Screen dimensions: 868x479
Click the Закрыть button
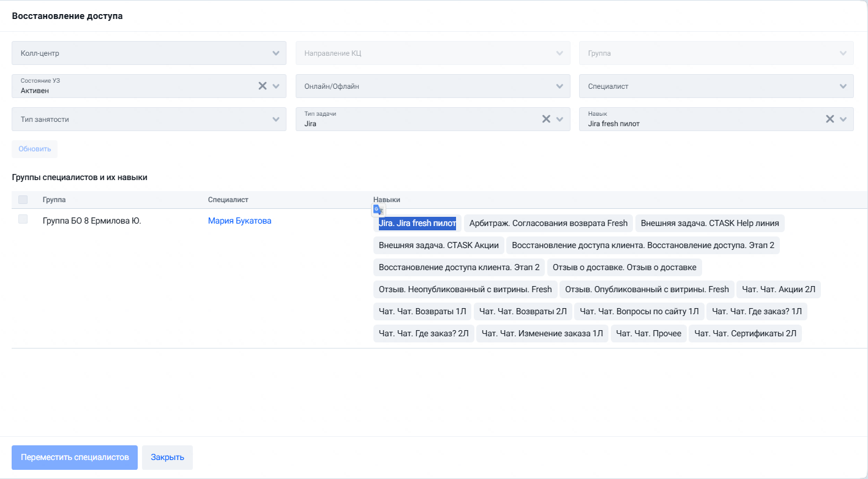click(167, 458)
